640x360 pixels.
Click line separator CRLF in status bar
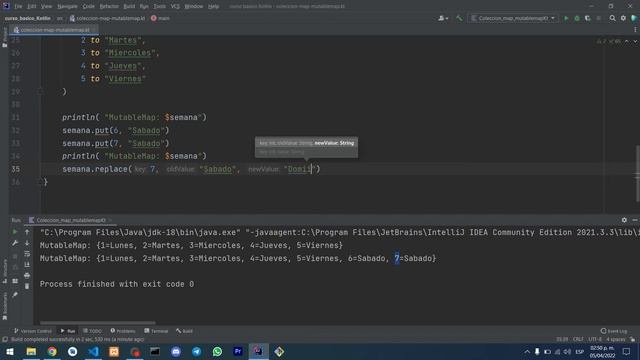coord(578,339)
